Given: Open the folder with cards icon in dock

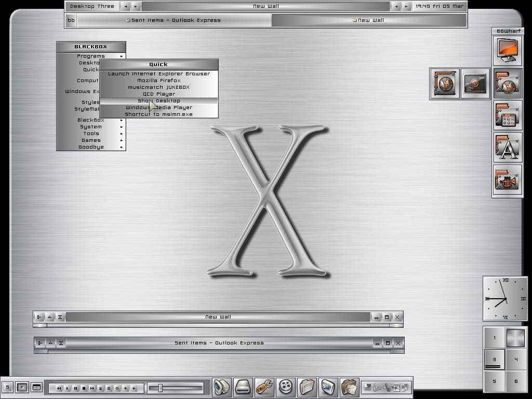Looking at the screenshot, I should (x=350, y=387).
